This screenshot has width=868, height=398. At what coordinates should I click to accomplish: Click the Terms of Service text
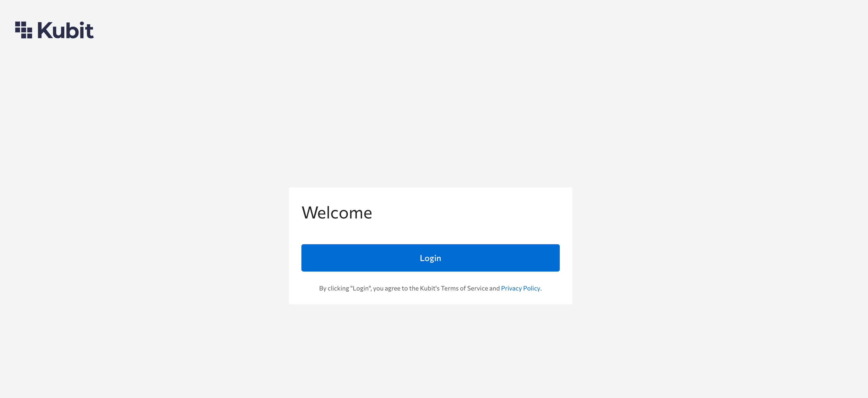[464, 288]
